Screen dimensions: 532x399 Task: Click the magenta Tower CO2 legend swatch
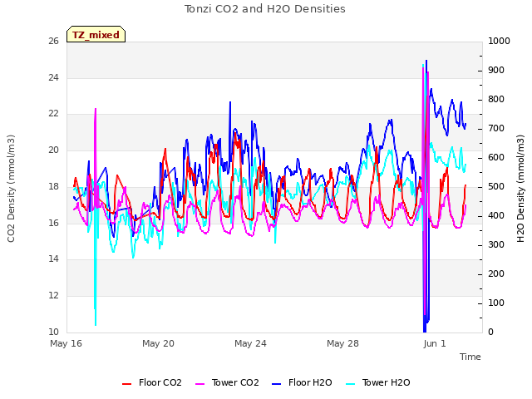click(x=200, y=384)
